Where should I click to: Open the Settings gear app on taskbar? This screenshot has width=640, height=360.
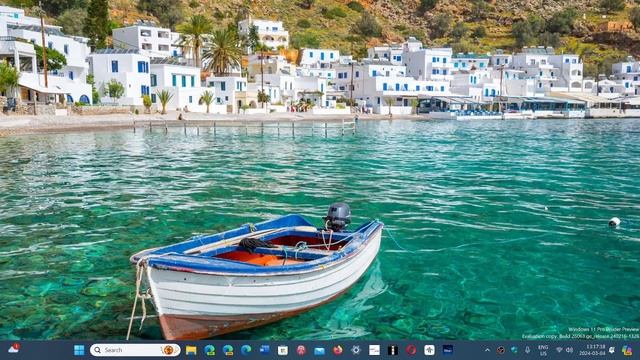(356, 350)
